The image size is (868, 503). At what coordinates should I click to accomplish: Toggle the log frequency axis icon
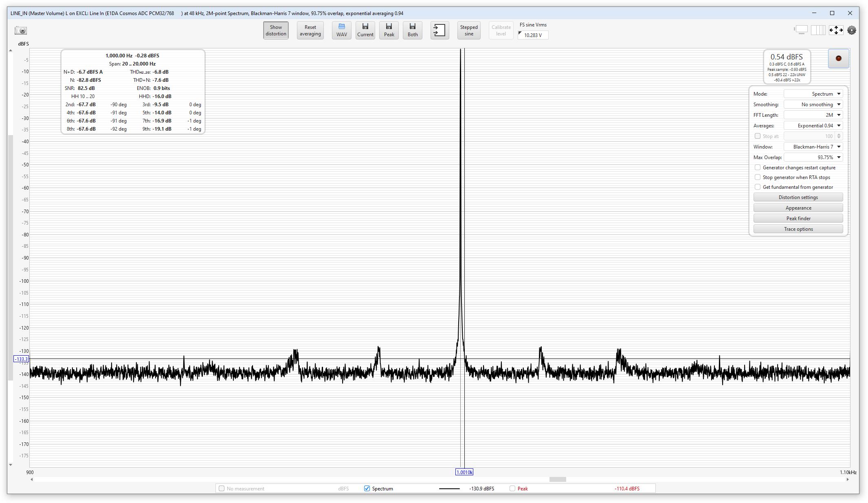pyautogui.click(x=818, y=30)
